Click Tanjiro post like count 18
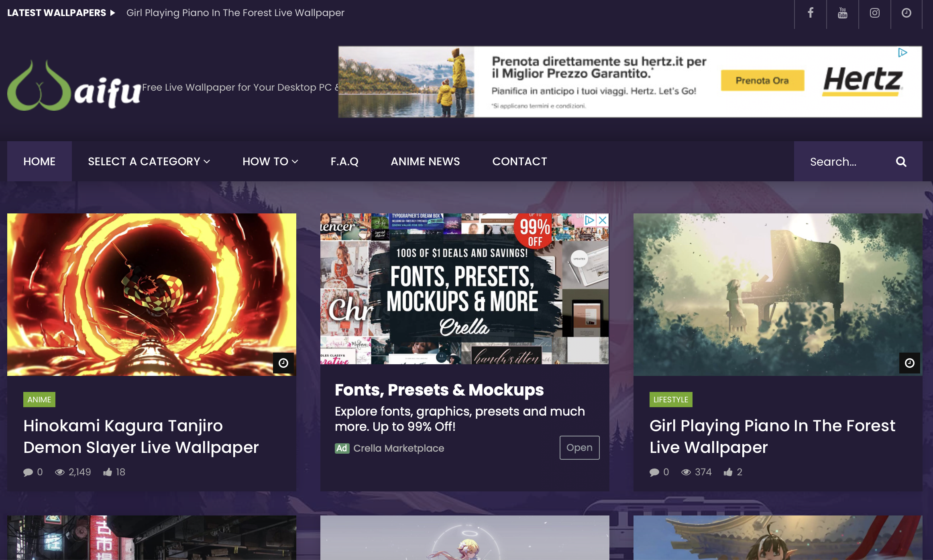 121,472
